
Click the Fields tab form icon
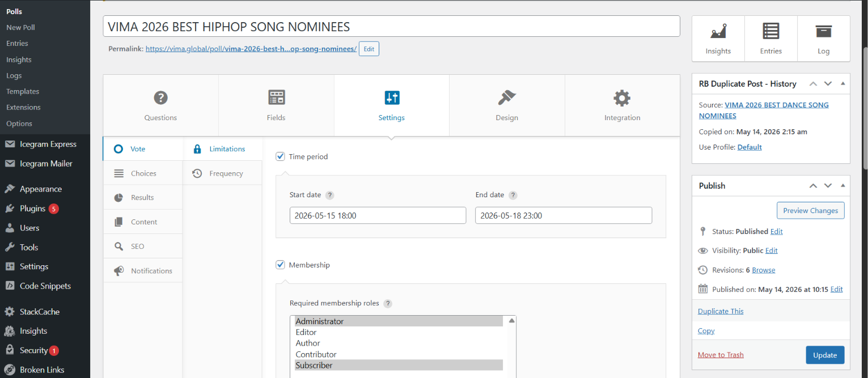[x=276, y=97]
